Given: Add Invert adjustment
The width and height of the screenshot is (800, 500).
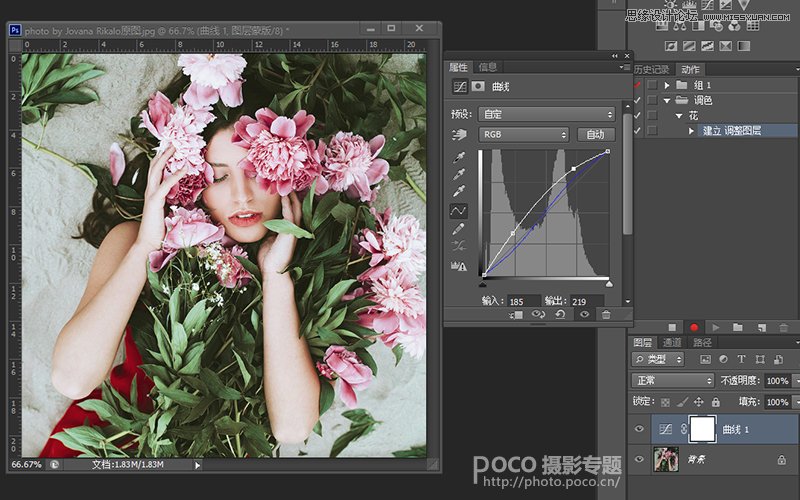Looking at the screenshot, I should point(671,46).
